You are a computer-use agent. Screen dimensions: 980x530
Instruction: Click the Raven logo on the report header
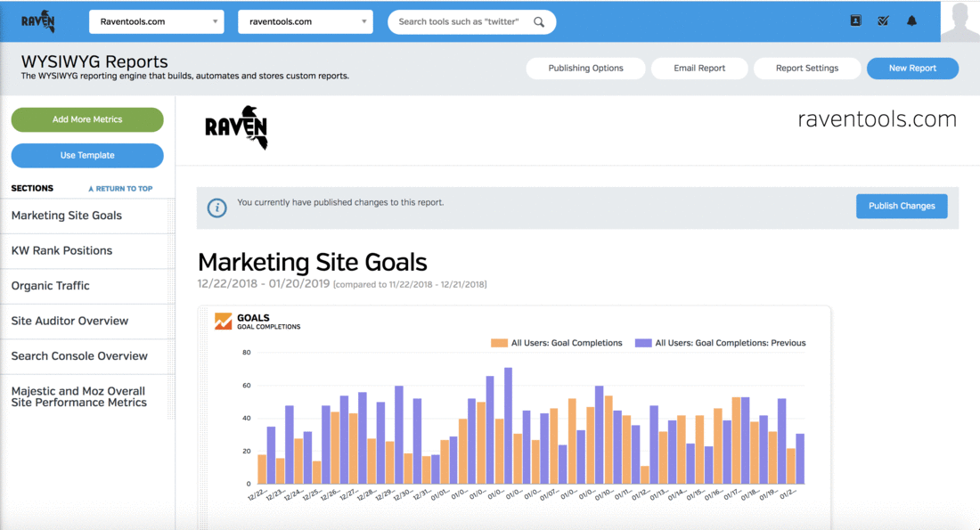[235, 127]
